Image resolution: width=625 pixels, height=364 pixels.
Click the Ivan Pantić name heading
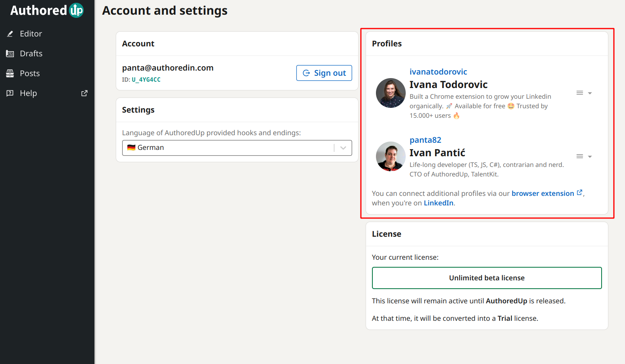pos(437,153)
